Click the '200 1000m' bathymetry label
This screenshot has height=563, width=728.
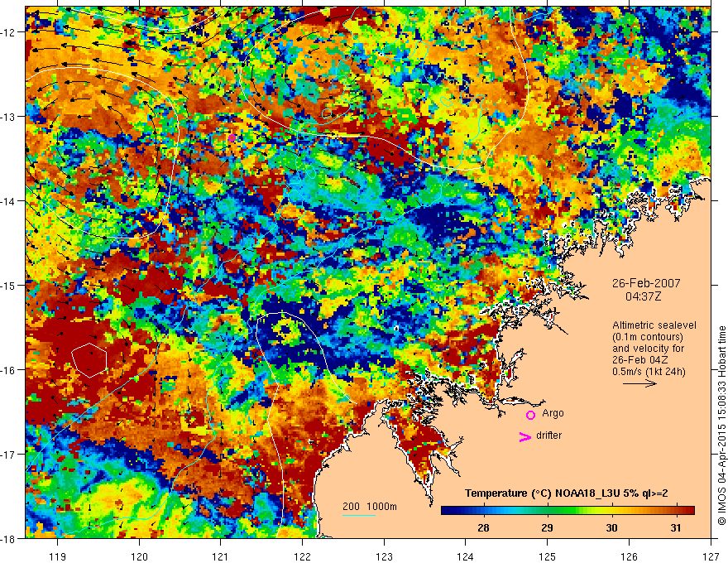click(370, 507)
